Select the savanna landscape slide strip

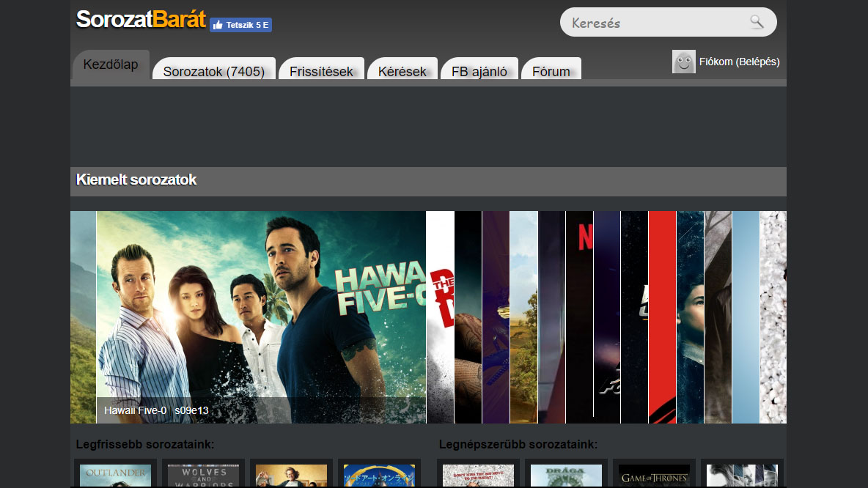click(523, 317)
